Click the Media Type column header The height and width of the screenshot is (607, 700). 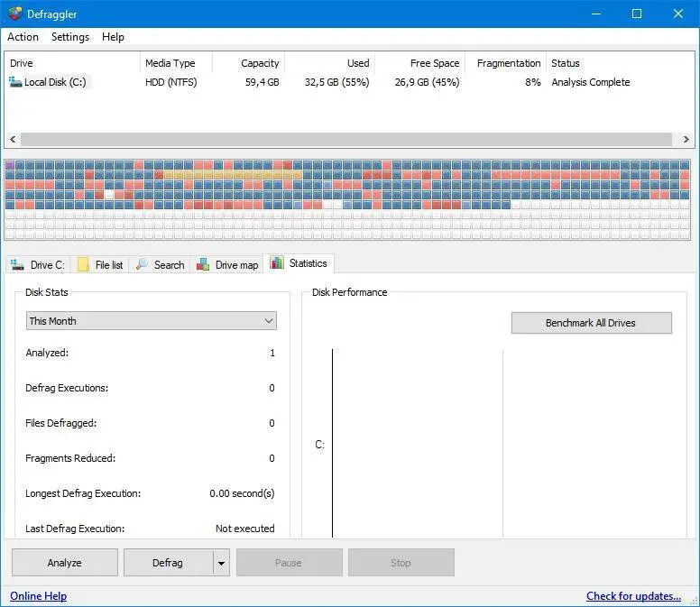coord(176,63)
